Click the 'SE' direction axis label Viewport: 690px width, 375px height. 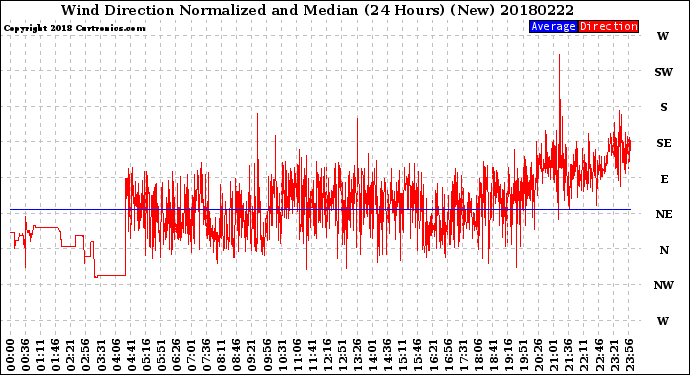(x=664, y=143)
